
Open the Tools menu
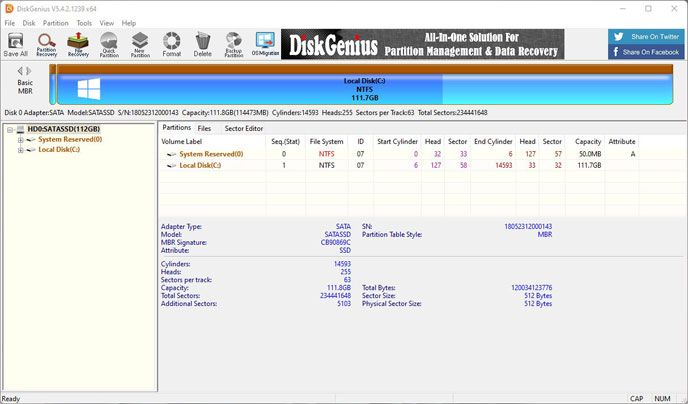point(84,22)
